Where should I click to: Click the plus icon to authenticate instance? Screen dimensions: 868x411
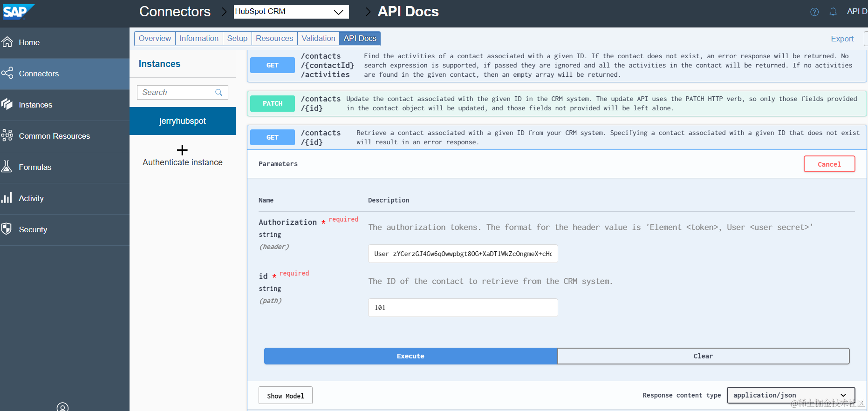click(182, 150)
